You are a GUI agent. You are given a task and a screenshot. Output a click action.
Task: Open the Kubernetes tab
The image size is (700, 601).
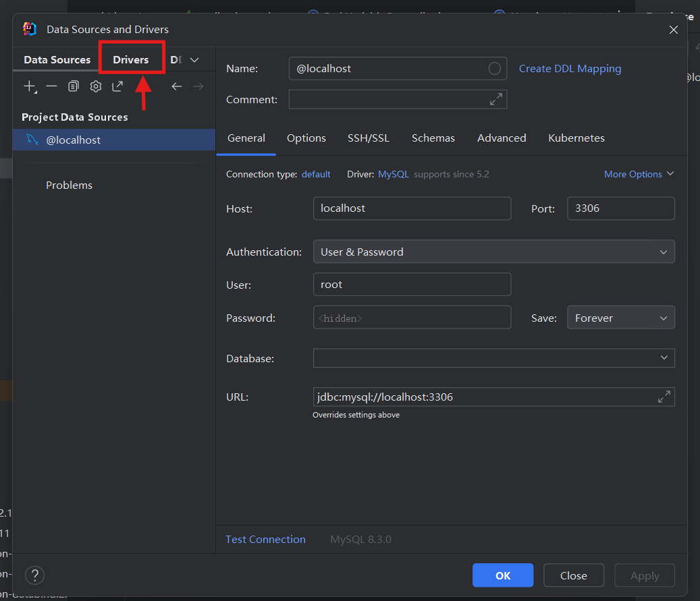tap(576, 138)
